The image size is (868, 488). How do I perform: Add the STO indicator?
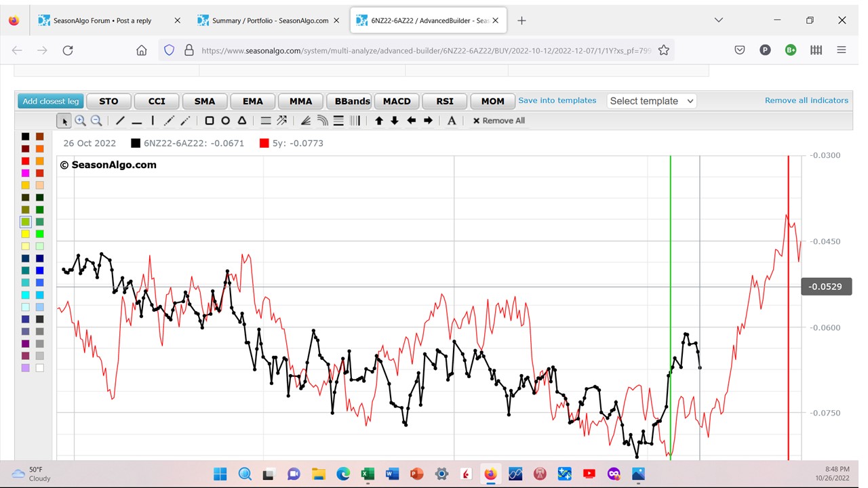click(x=108, y=101)
